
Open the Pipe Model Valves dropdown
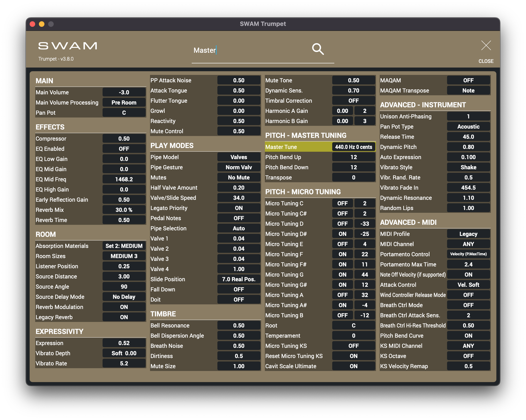coord(238,157)
